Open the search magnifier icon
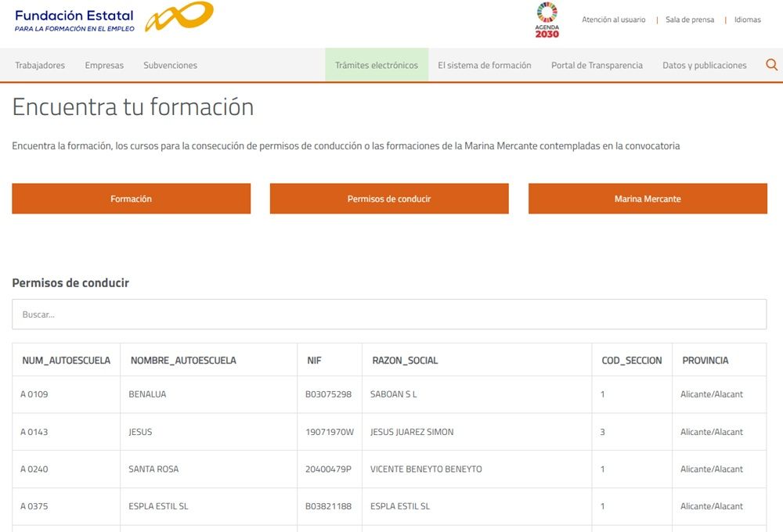 (x=771, y=65)
